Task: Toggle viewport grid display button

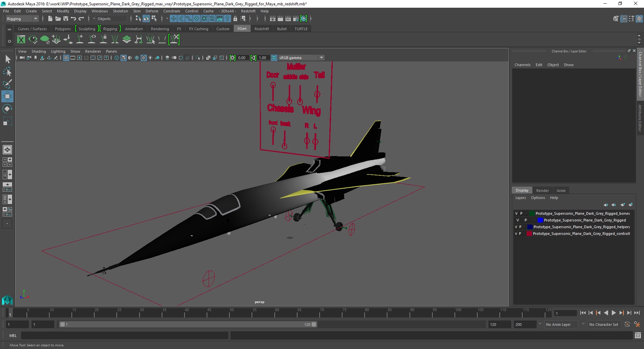Action: [x=66, y=58]
